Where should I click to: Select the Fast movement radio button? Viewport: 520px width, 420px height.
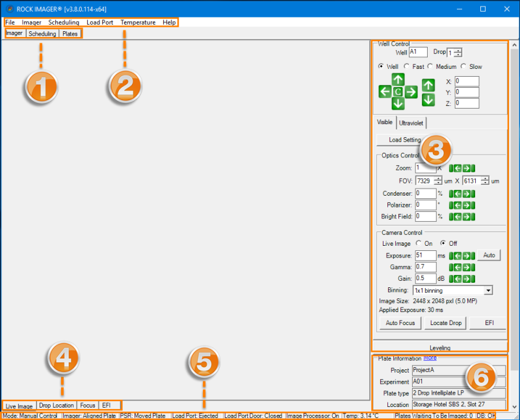(x=406, y=66)
